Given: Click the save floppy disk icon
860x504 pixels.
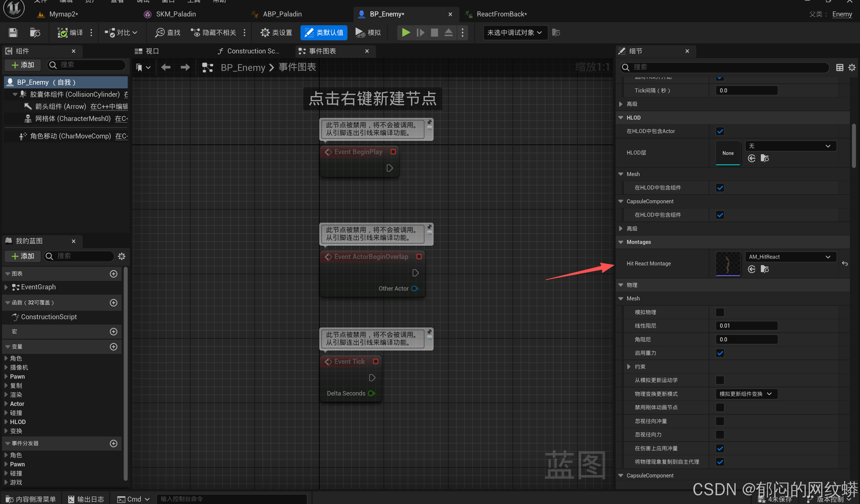Looking at the screenshot, I should 13,32.
